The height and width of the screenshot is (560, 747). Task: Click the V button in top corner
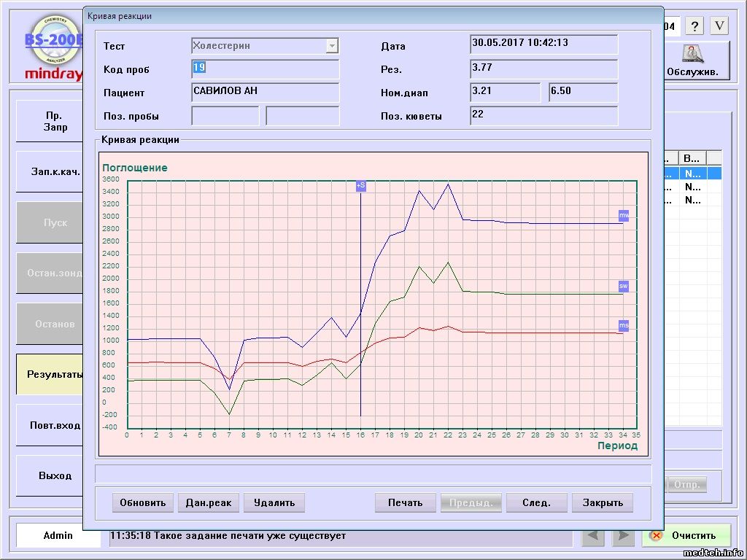(719, 26)
